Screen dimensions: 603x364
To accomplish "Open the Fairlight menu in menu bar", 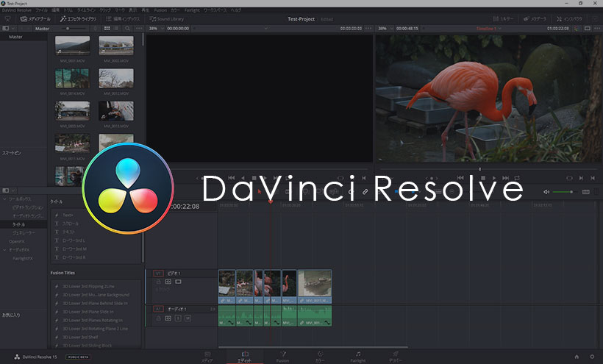I will (192, 10).
